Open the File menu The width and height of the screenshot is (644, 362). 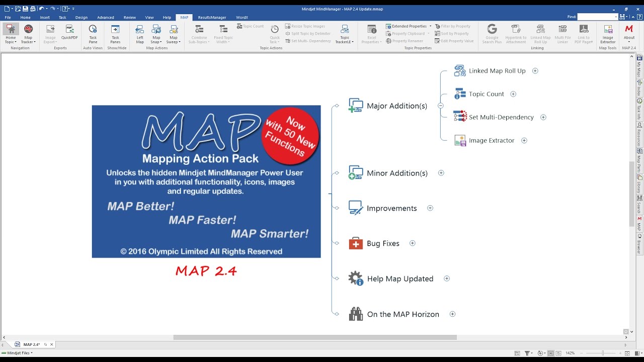8,18
